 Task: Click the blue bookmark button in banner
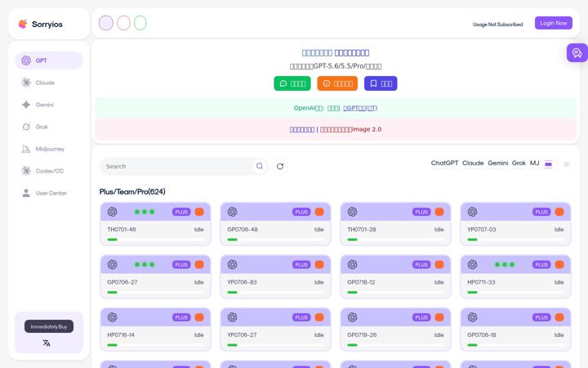pyautogui.click(x=381, y=83)
